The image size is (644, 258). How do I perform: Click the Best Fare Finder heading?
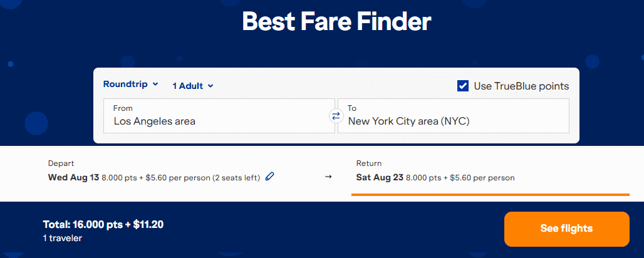click(x=336, y=21)
